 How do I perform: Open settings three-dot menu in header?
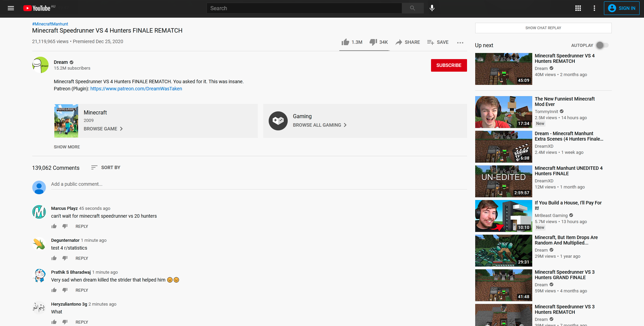594,8
